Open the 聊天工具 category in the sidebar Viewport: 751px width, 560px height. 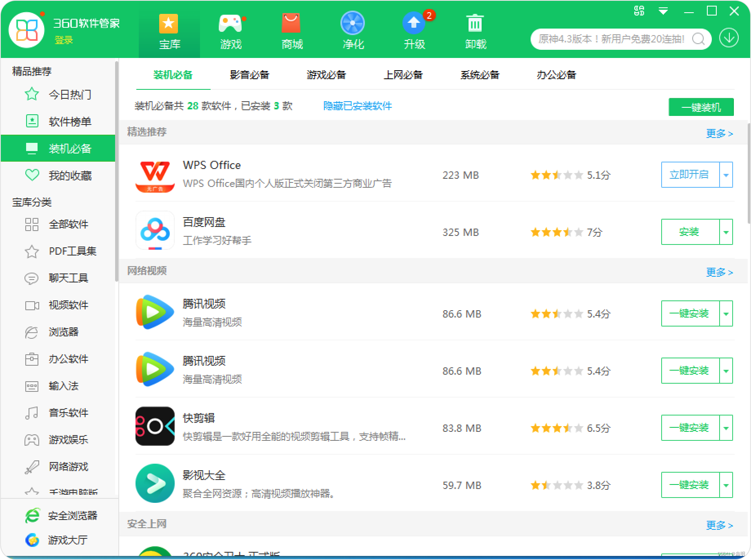click(68, 278)
